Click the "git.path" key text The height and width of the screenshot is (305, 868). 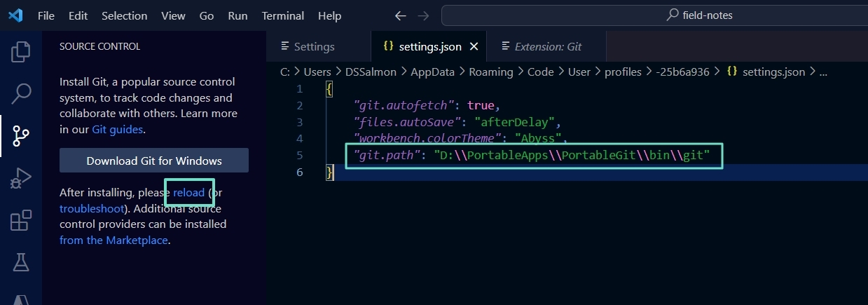[x=387, y=155]
